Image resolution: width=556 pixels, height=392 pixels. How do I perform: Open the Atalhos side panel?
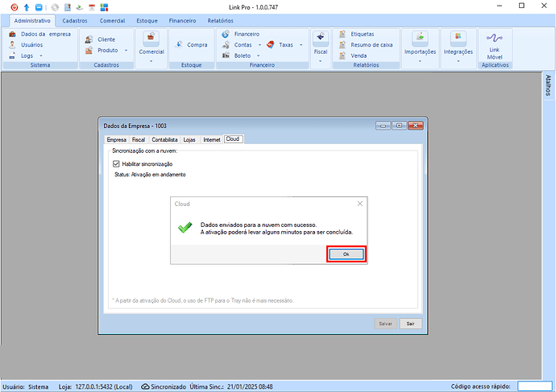(549, 87)
